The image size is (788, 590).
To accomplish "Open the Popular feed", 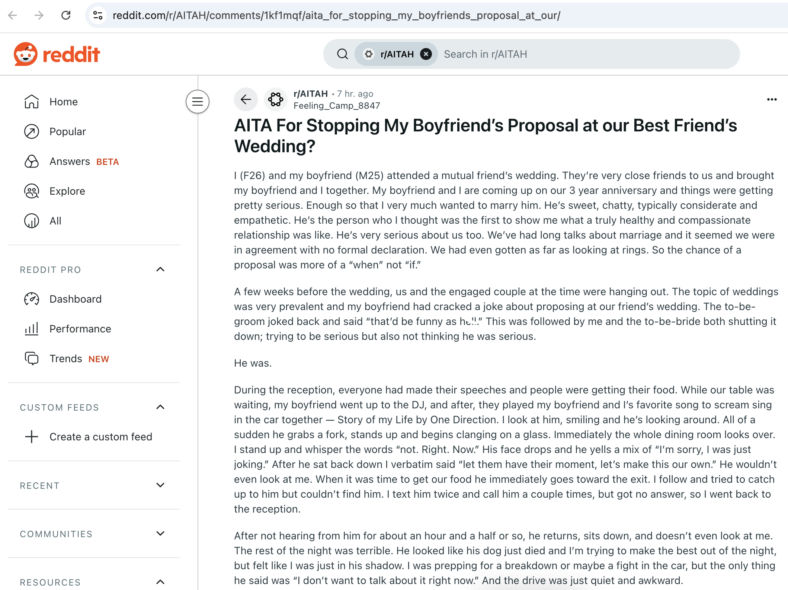I will coord(93,132).
